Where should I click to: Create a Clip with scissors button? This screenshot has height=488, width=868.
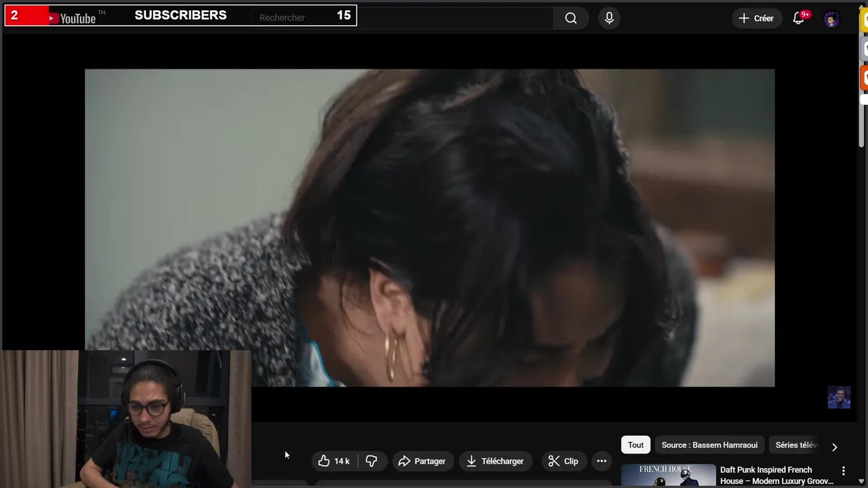pos(564,461)
